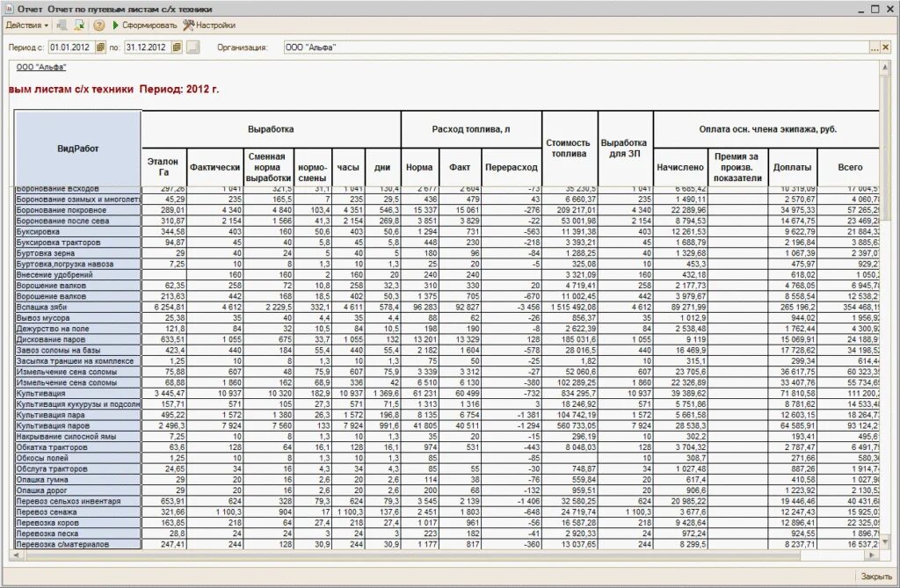Select the Дежурство на поле row label

pyautogui.click(x=77, y=329)
